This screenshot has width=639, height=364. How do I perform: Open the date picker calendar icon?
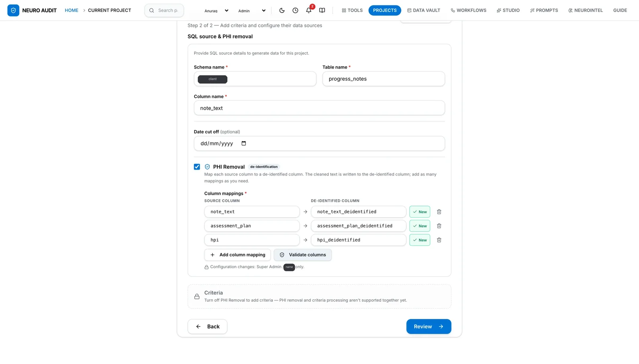(x=244, y=143)
